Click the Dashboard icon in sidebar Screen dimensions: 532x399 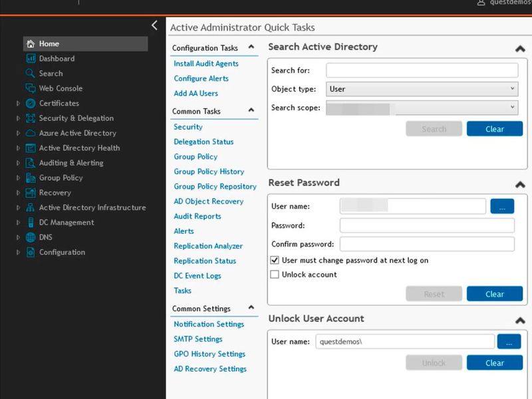coord(31,59)
